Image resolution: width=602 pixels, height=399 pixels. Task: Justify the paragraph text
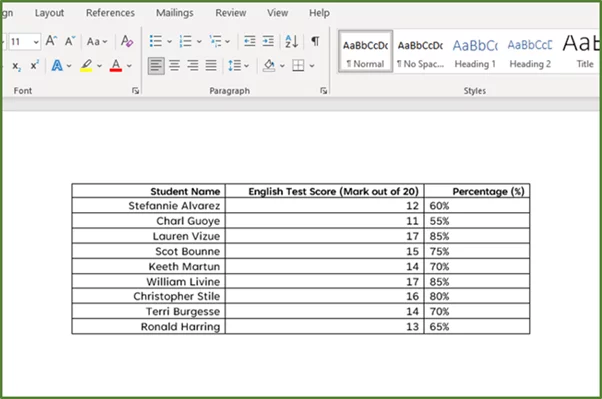[x=211, y=66]
